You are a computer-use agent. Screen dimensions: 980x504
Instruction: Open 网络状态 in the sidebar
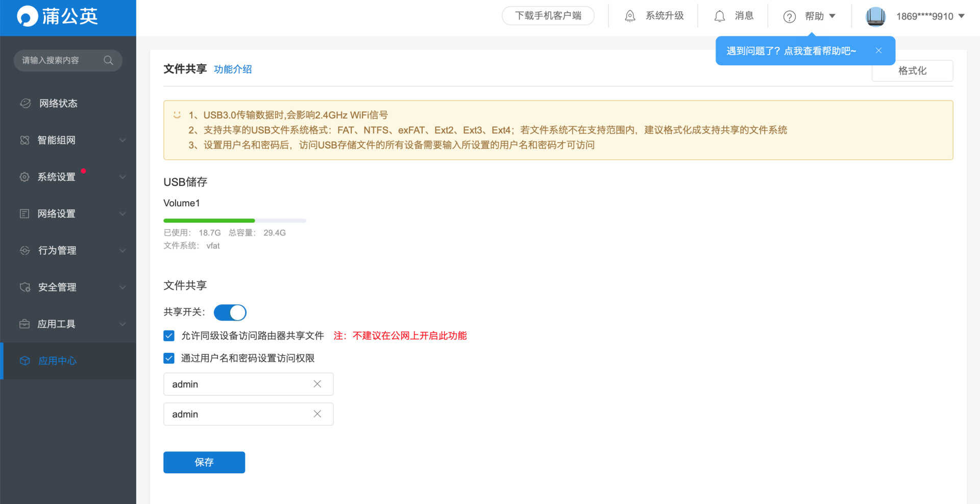click(58, 103)
